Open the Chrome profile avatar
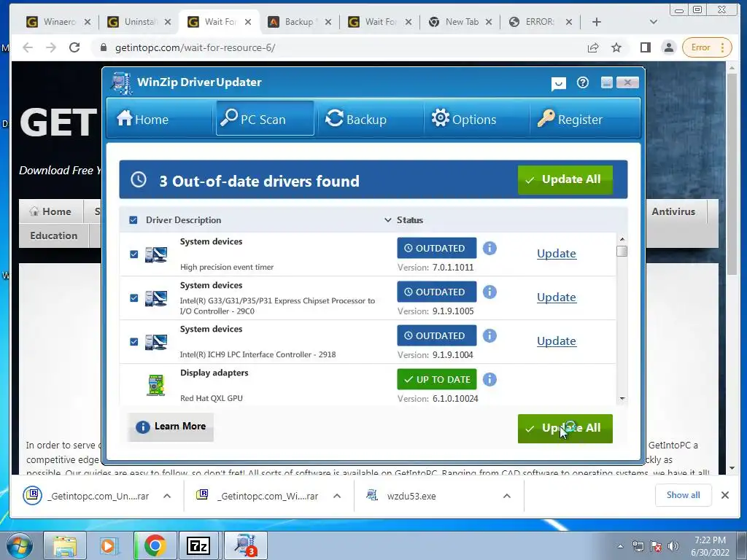747x560 pixels. click(x=669, y=47)
